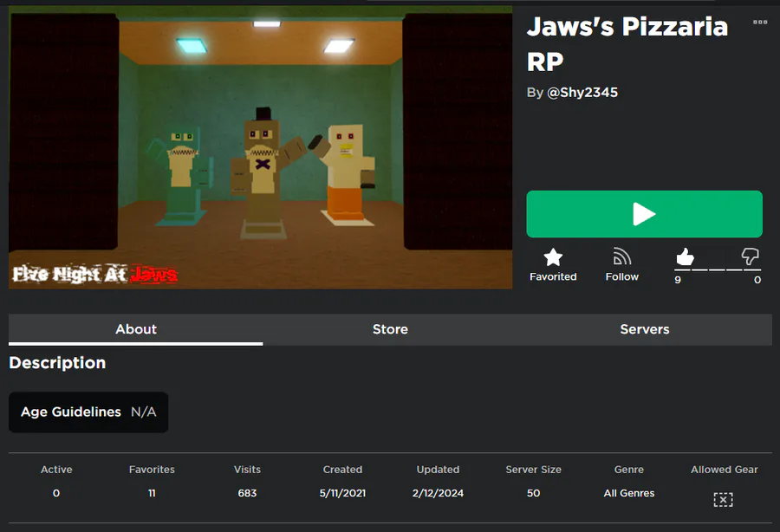The width and height of the screenshot is (780, 532).
Task: Click the Updated date 2/12/2024
Action: pyautogui.click(x=438, y=493)
